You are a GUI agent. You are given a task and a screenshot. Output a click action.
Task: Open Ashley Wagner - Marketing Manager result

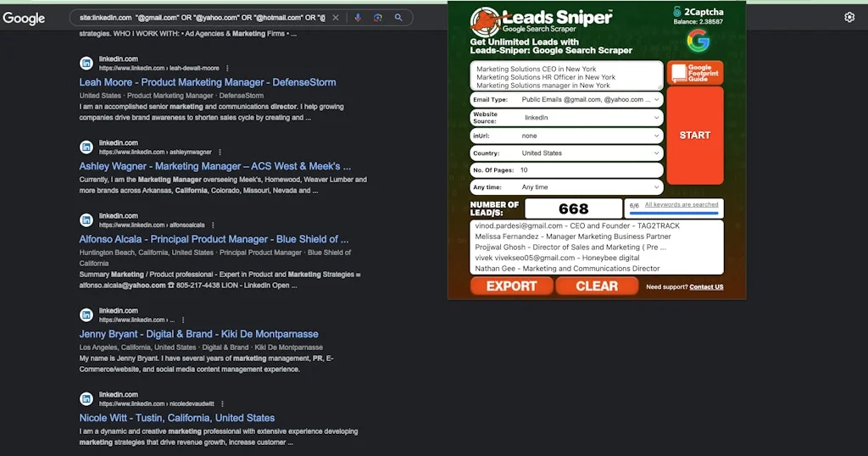(x=214, y=166)
